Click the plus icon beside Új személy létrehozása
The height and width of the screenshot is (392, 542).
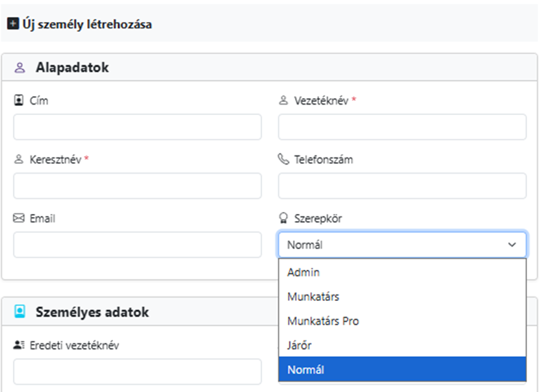(x=12, y=25)
